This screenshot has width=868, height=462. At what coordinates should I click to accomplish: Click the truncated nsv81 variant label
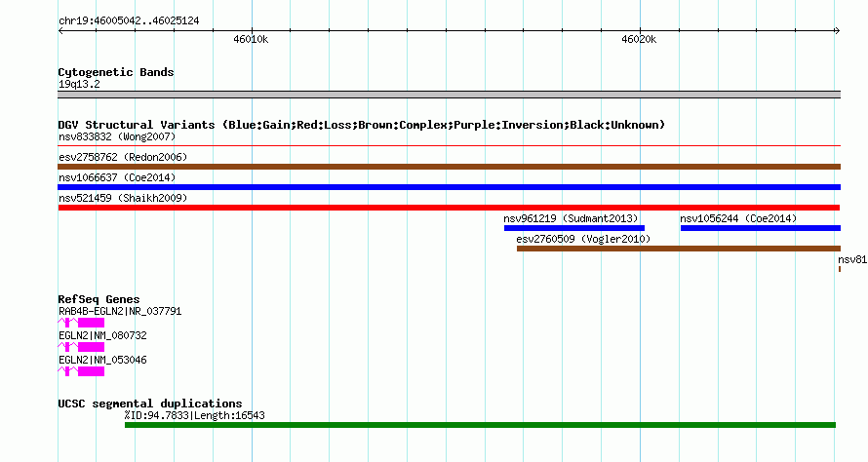point(852,259)
